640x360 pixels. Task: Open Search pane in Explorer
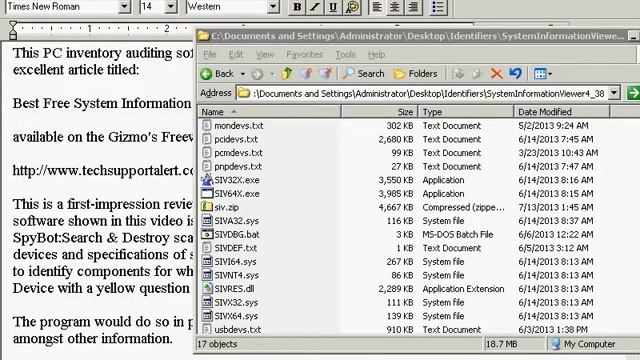click(364, 74)
